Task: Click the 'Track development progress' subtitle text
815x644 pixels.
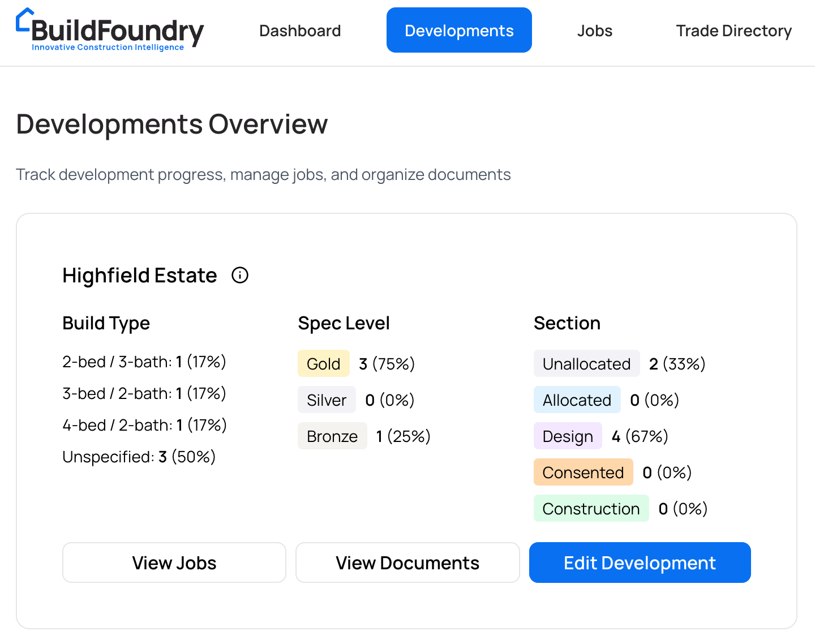Action: click(263, 174)
